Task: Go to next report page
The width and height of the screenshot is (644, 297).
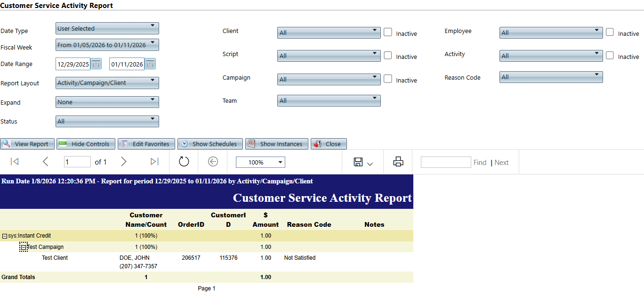Action: click(x=124, y=162)
